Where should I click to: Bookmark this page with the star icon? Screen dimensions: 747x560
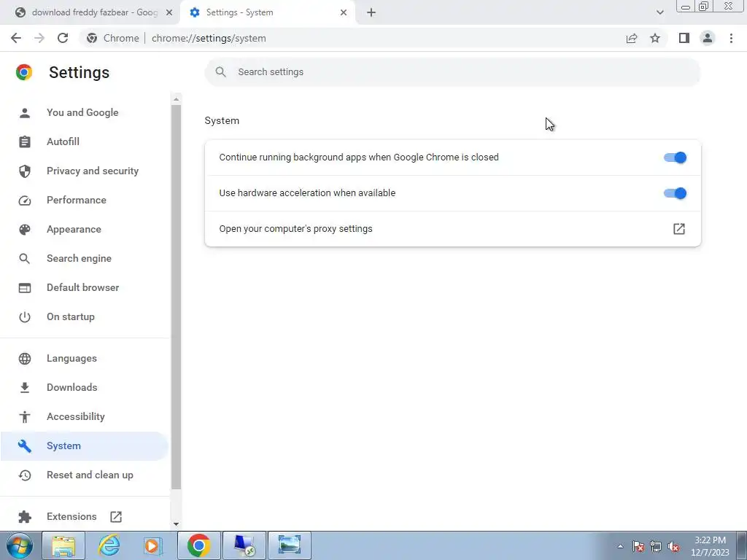655,38
